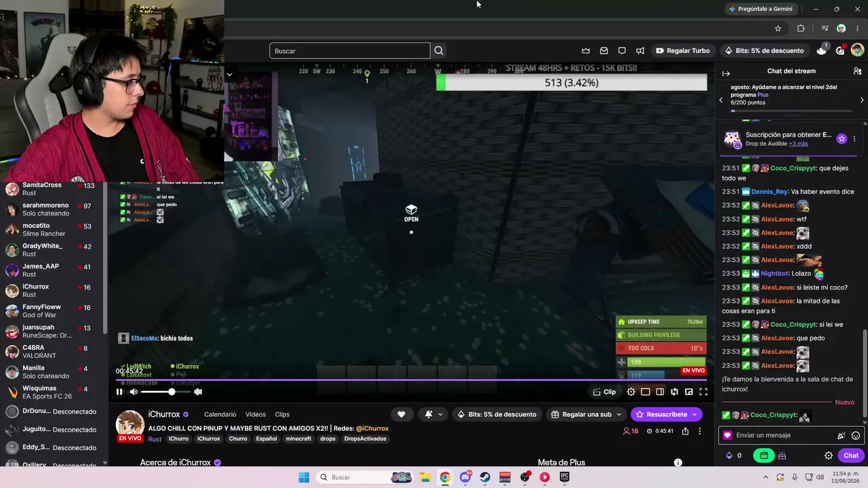Click Regalar Turbo button
The height and width of the screenshot is (488, 868).
click(683, 51)
